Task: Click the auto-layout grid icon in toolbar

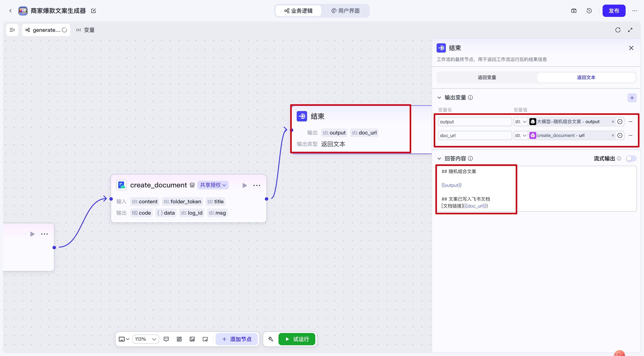Action: click(x=179, y=339)
